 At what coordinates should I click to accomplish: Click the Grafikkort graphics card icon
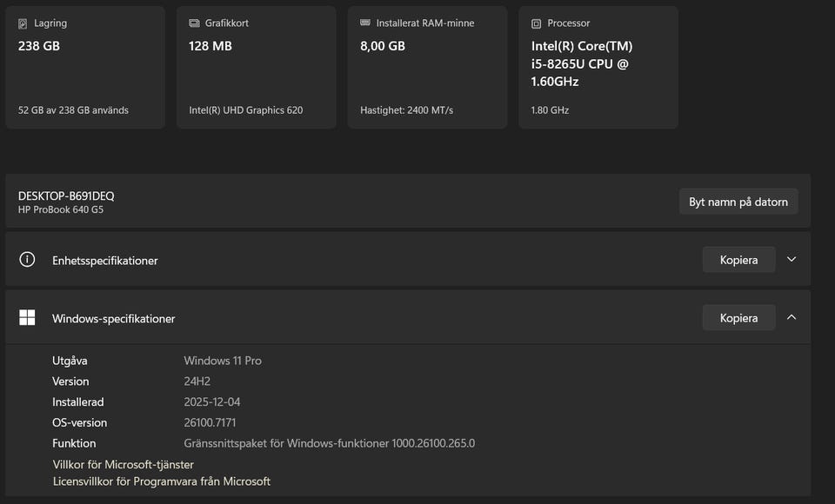[x=194, y=23]
